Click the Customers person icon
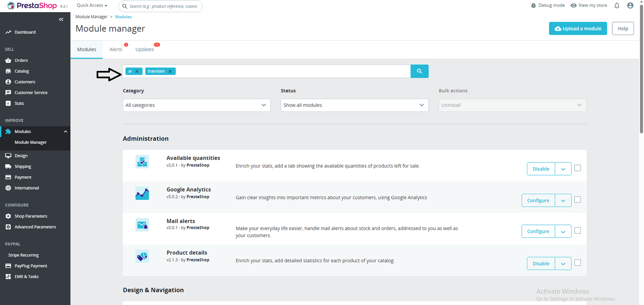The image size is (644, 305). [x=8, y=82]
